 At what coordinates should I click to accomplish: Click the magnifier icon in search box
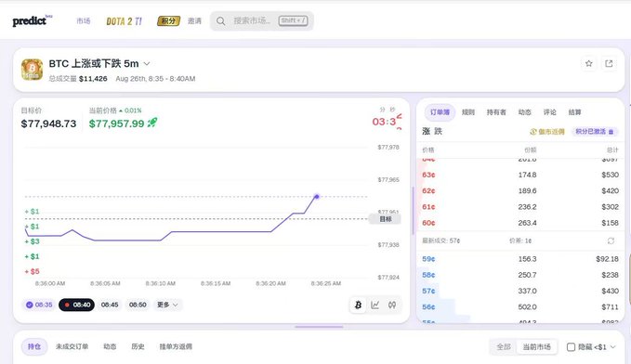tap(221, 21)
